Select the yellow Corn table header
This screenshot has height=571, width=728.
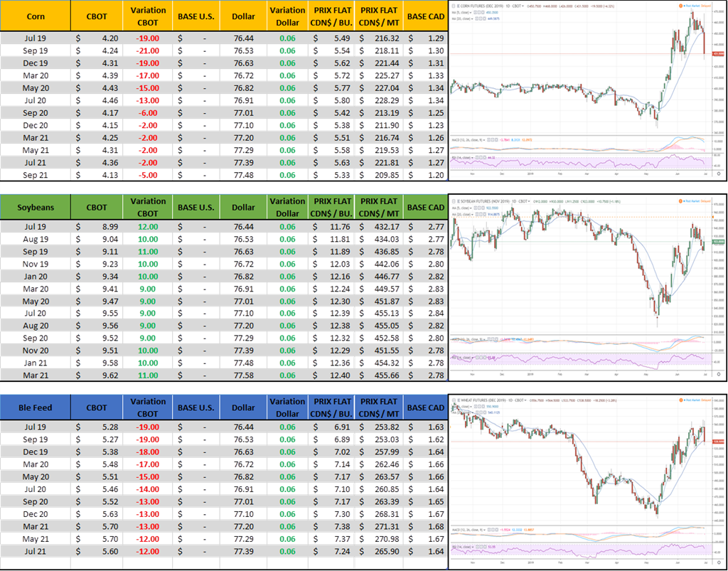click(36, 16)
